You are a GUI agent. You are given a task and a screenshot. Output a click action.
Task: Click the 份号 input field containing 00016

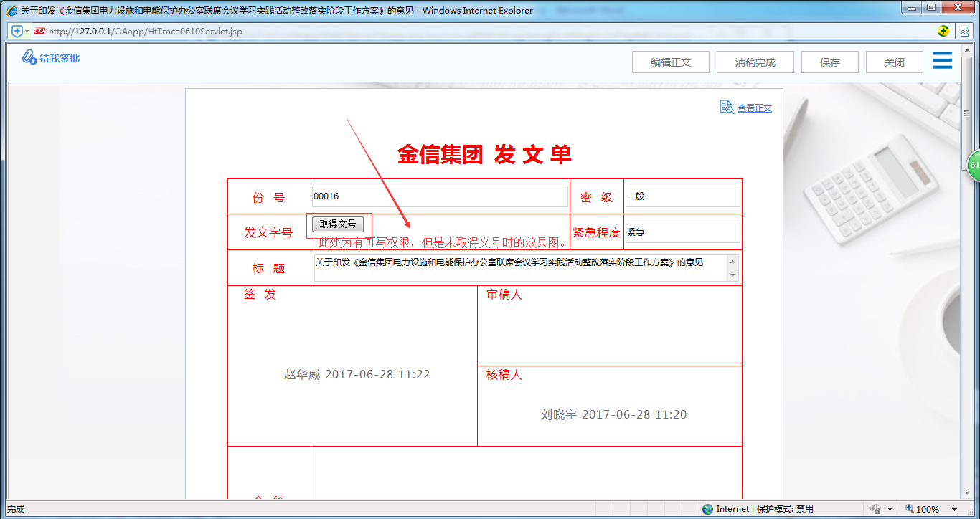pos(438,196)
